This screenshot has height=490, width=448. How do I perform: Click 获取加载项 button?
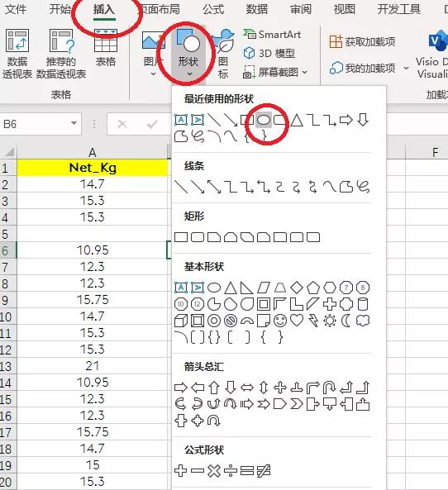362,41
